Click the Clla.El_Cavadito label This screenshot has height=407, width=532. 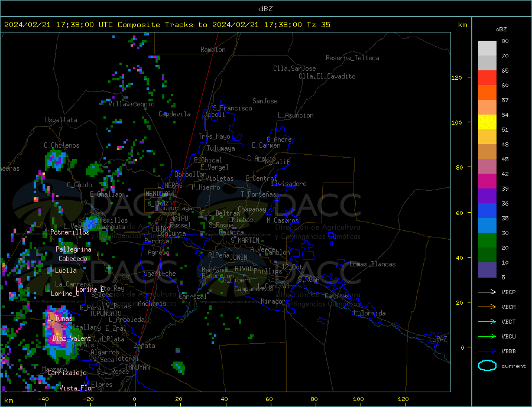click(327, 76)
